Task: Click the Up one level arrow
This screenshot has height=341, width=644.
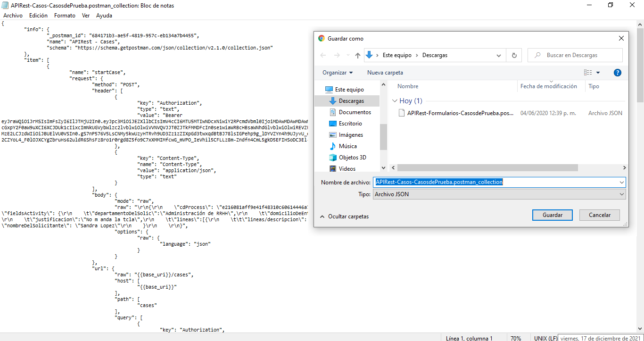Action: click(357, 55)
